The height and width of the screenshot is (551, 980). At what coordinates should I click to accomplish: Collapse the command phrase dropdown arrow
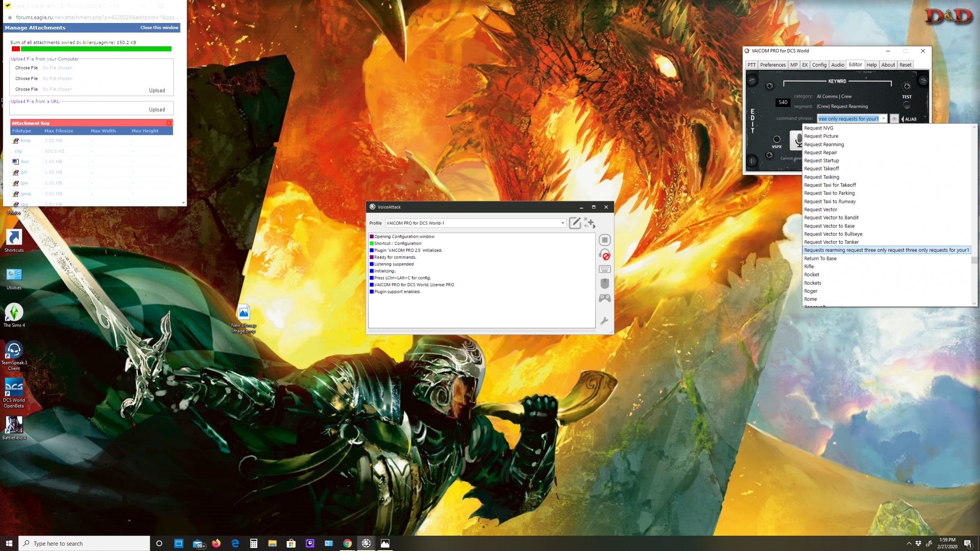coord(883,119)
